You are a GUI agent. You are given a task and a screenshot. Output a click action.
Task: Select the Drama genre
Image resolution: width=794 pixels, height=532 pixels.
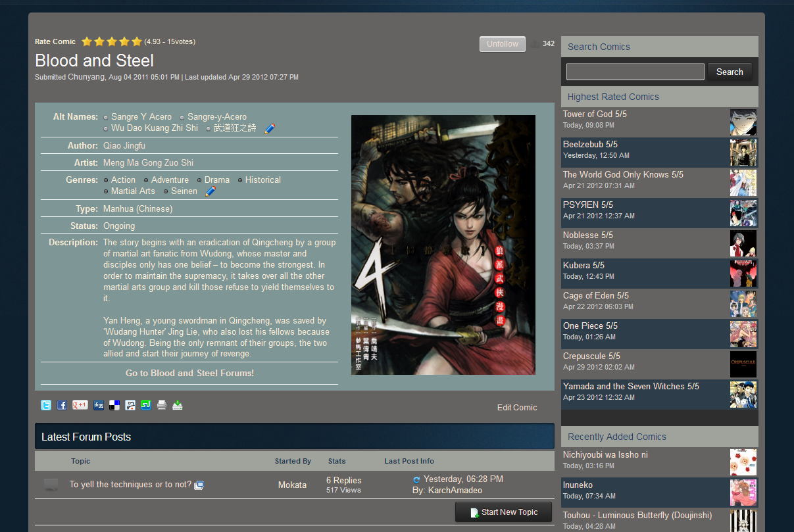(217, 180)
